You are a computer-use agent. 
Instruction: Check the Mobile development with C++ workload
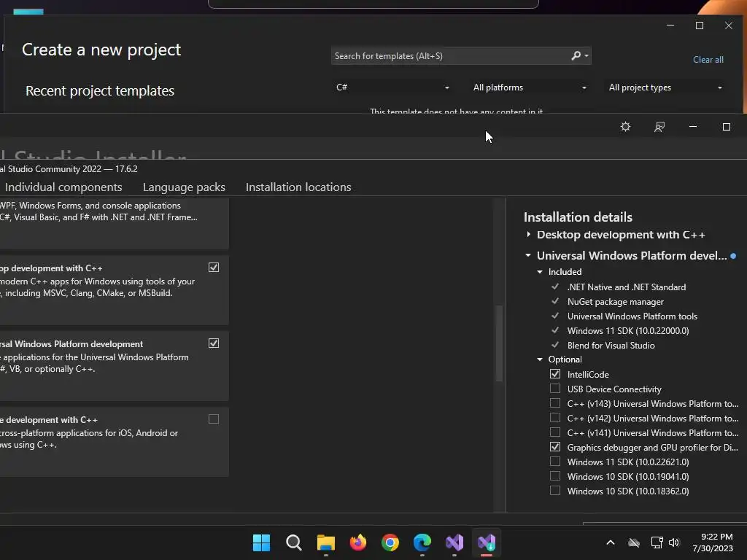tap(214, 419)
